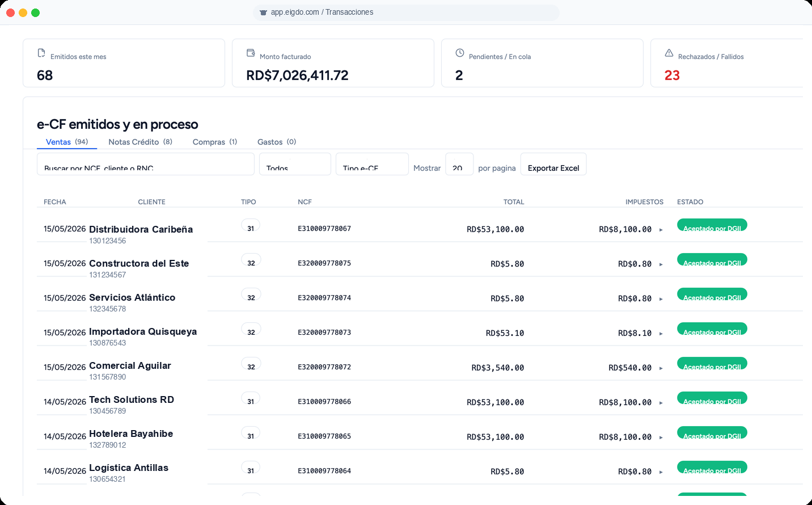812x505 pixels.
Task: Click total amount RD$53.10
Action: point(505,333)
